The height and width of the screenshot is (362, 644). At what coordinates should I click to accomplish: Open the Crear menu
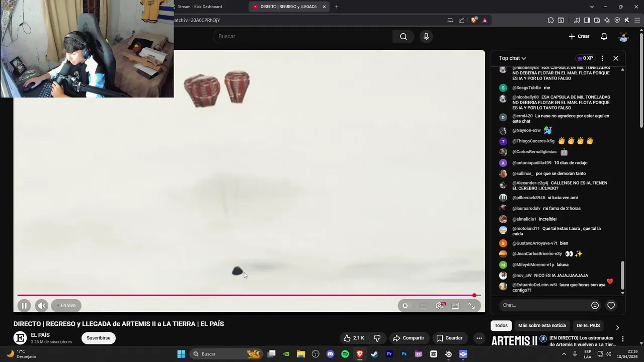pyautogui.click(x=579, y=36)
